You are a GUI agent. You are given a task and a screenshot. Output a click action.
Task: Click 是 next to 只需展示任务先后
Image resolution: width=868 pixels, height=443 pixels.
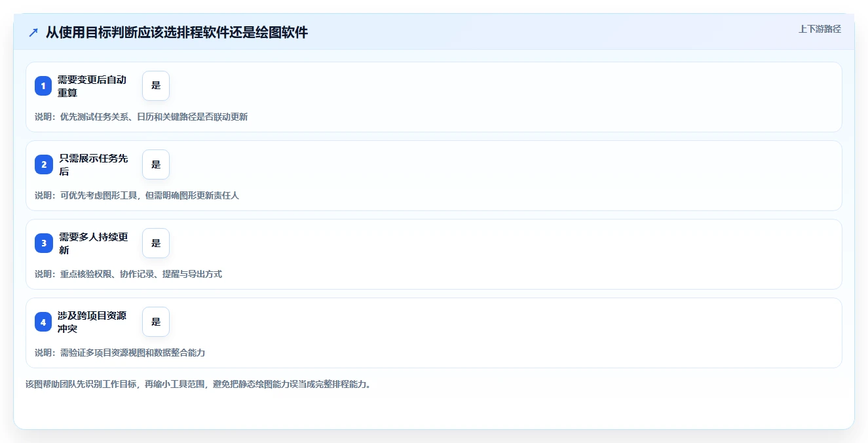(x=156, y=164)
